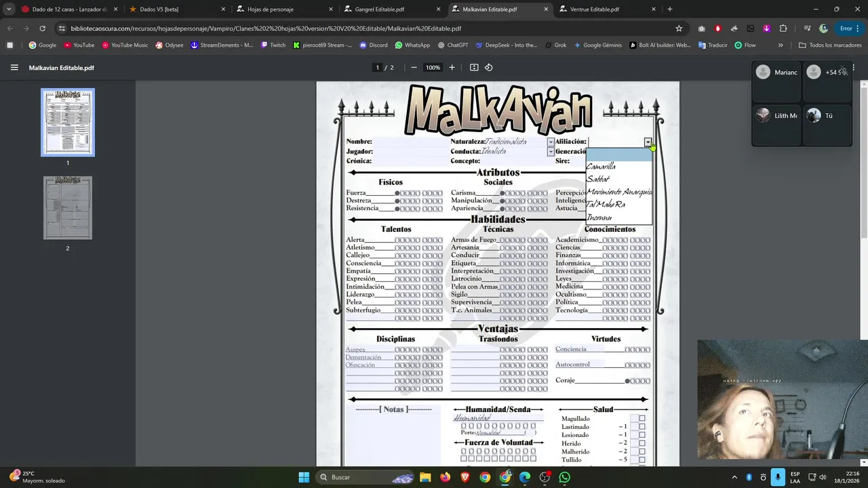This screenshot has height=488, width=868.
Task: Toggle the taskbar microphone icon
Action: [x=778, y=477]
